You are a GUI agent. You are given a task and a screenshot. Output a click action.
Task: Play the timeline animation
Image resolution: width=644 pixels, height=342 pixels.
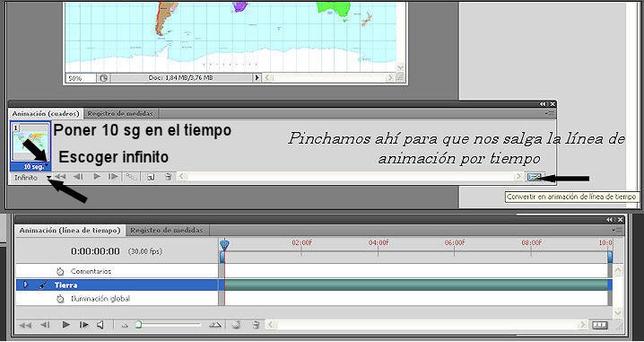(x=65, y=325)
